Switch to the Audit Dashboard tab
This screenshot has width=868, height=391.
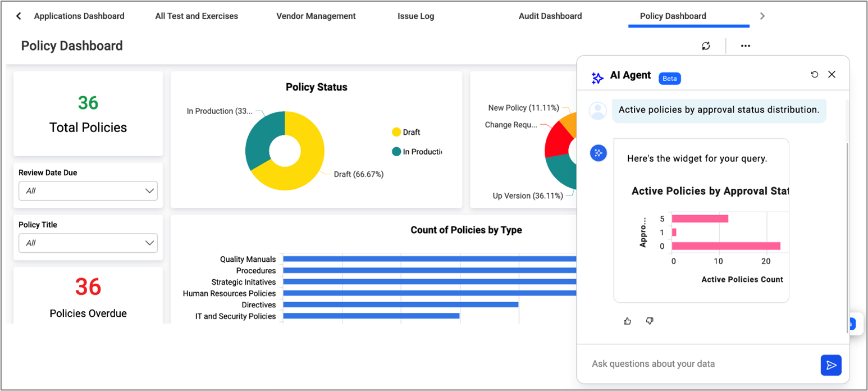tap(550, 16)
